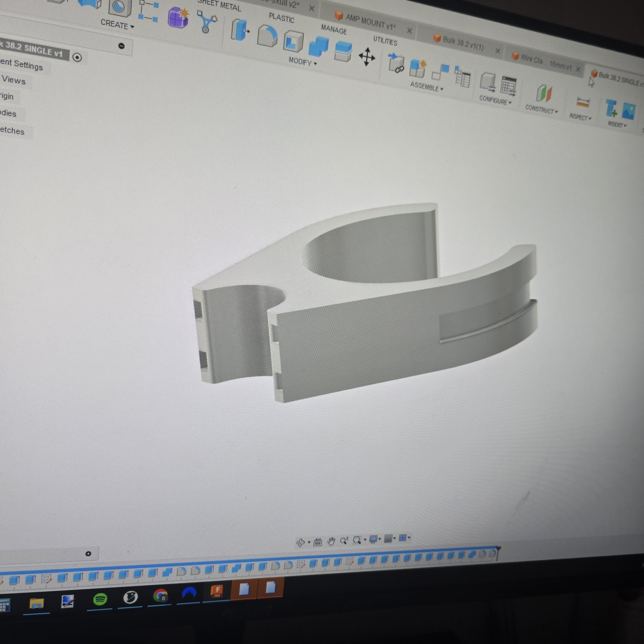644x644 pixels.
Task: Open Insert Image icon
Action: pyautogui.click(x=628, y=111)
